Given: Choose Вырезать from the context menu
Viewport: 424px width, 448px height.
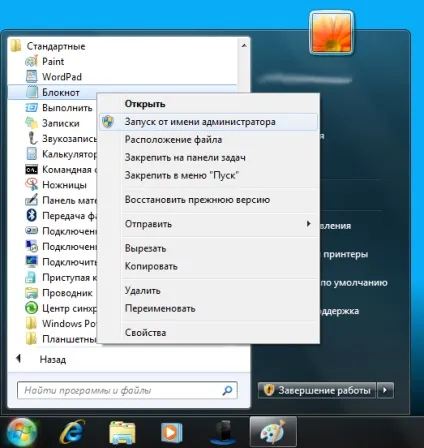Looking at the screenshot, I should point(145,248).
